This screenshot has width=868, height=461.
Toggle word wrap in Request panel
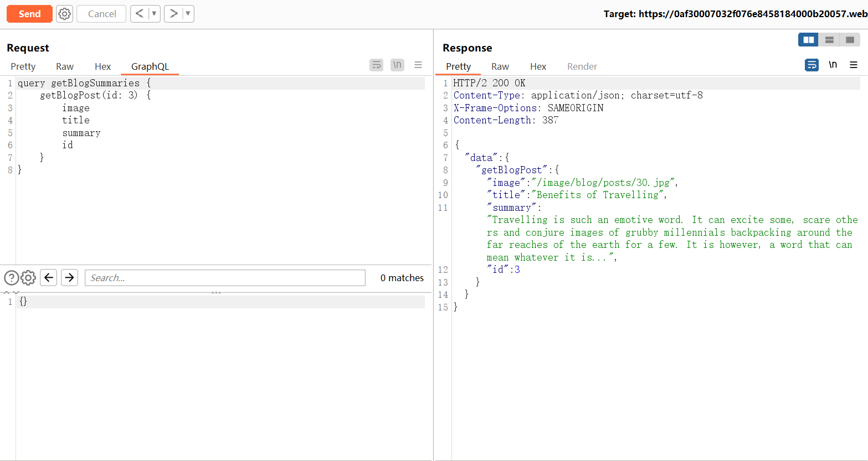click(377, 65)
